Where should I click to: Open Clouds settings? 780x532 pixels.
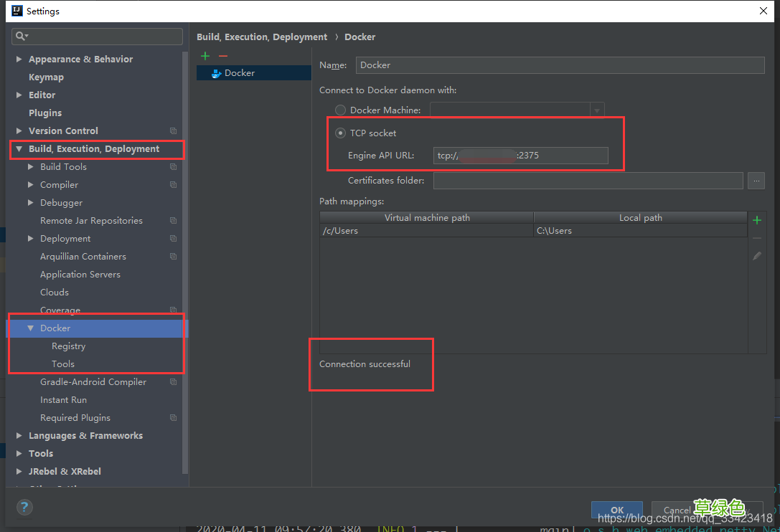point(55,293)
